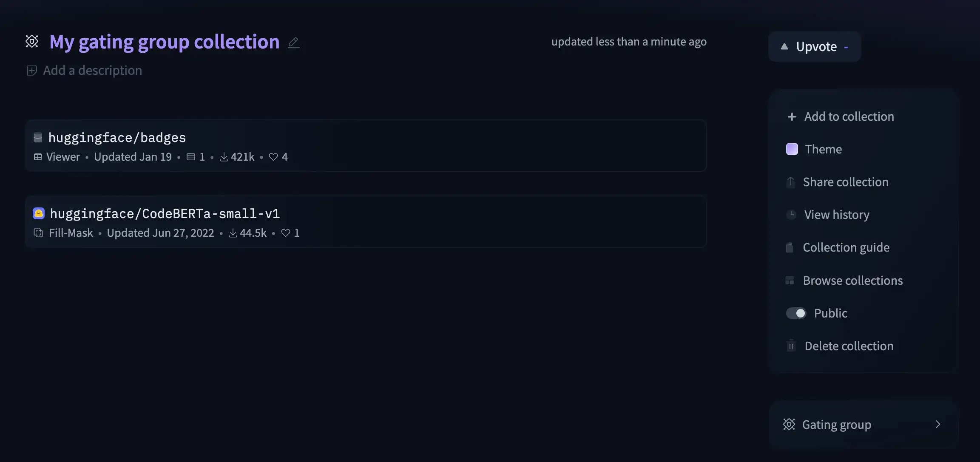Click the Gating group owner label
Image resolution: width=980 pixels, height=462 pixels.
pyautogui.click(x=836, y=425)
